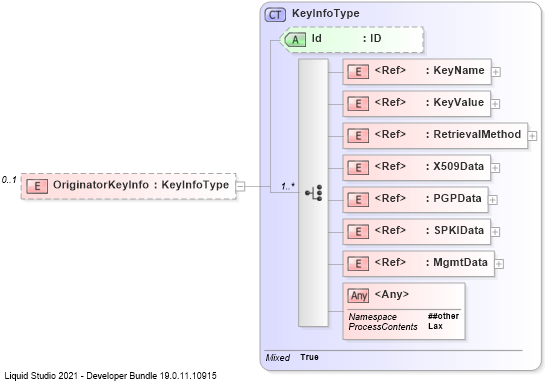Click the Mixed True property value

[x=309, y=357]
